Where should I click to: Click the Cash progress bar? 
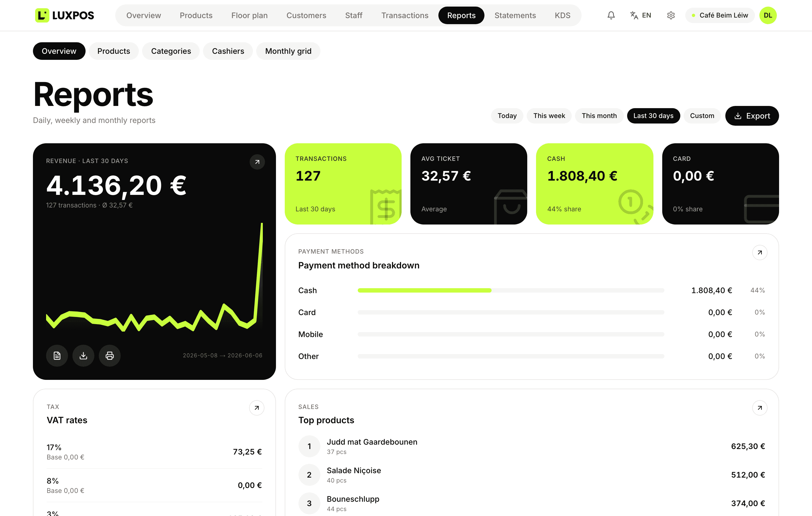[511, 290]
